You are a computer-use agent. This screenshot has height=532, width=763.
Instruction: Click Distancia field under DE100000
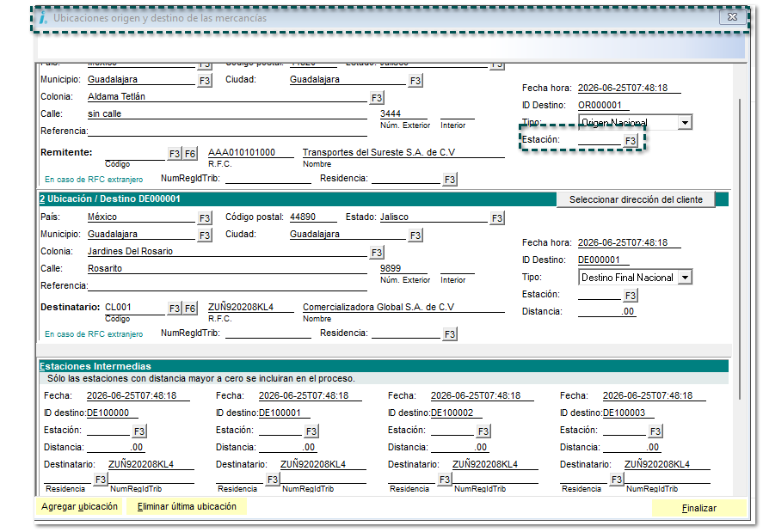pyautogui.click(x=115, y=448)
